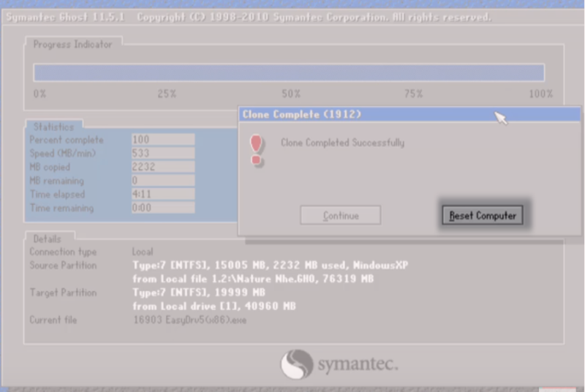Click the '100%' progress scale marker

(541, 94)
